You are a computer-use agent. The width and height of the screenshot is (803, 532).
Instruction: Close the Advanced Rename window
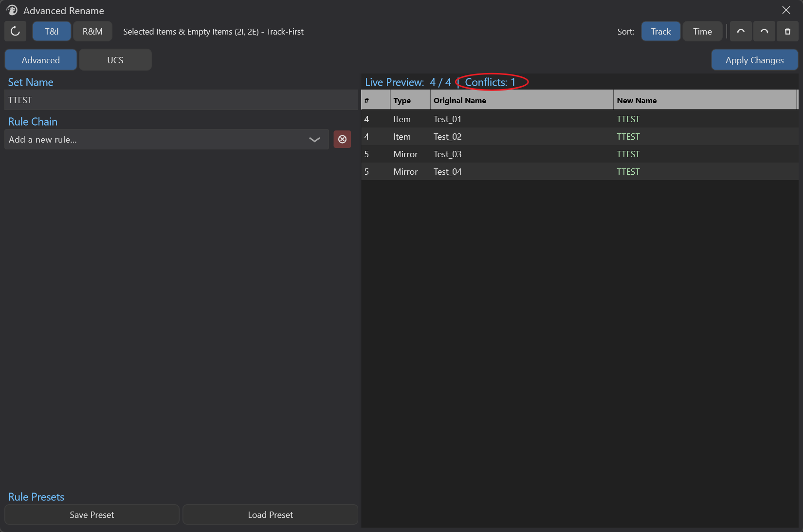click(x=786, y=10)
